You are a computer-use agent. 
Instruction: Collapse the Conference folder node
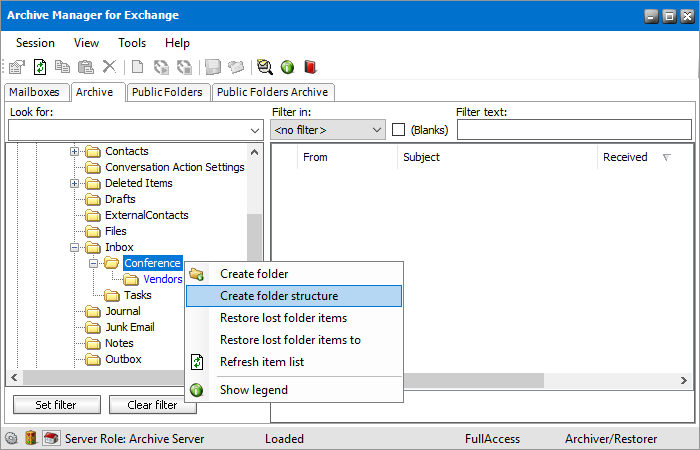coord(93,264)
